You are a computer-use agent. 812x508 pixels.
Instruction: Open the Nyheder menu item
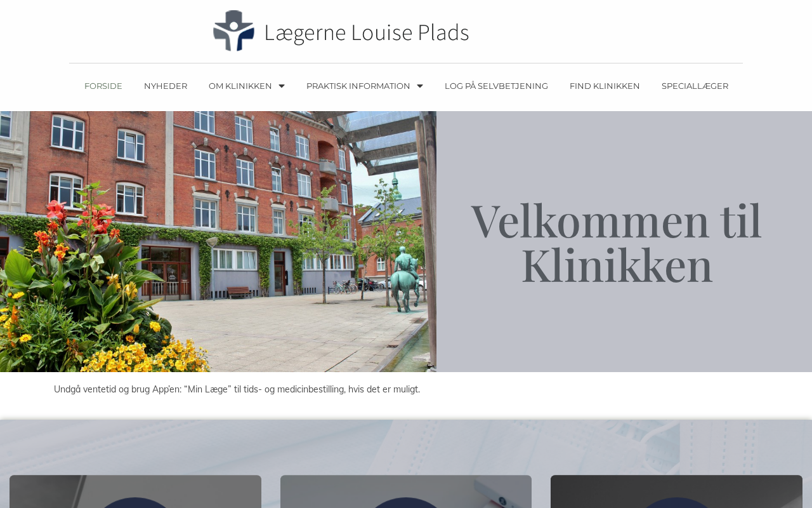point(166,86)
